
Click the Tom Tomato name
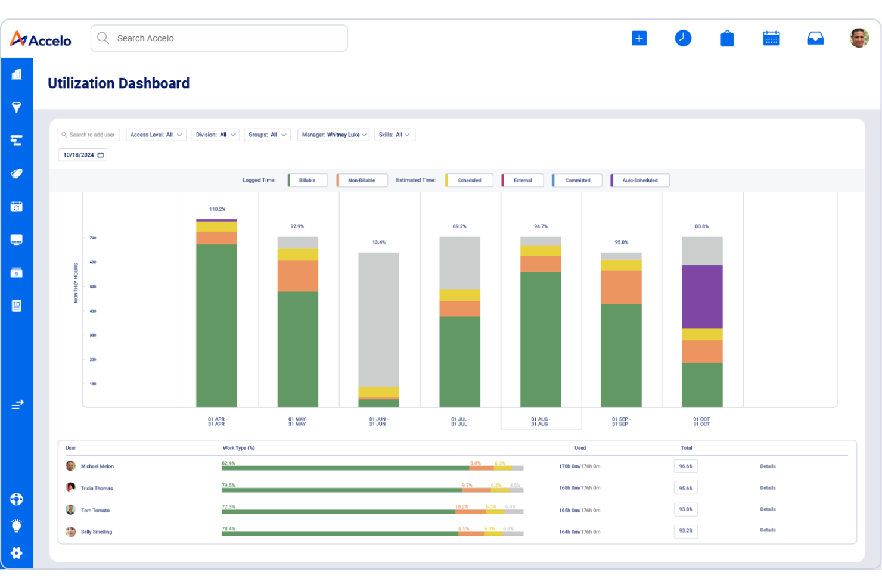point(95,511)
